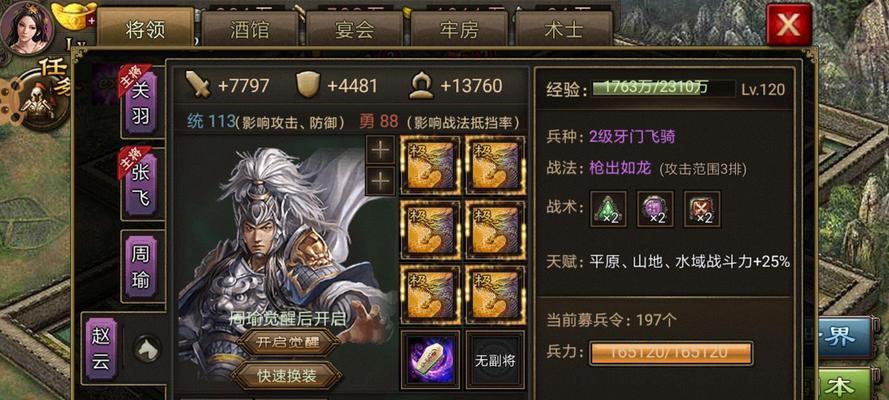889x400 pixels.
Task: Open the purple glowing treasure item slot
Action: pyautogui.click(x=430, y=360)
